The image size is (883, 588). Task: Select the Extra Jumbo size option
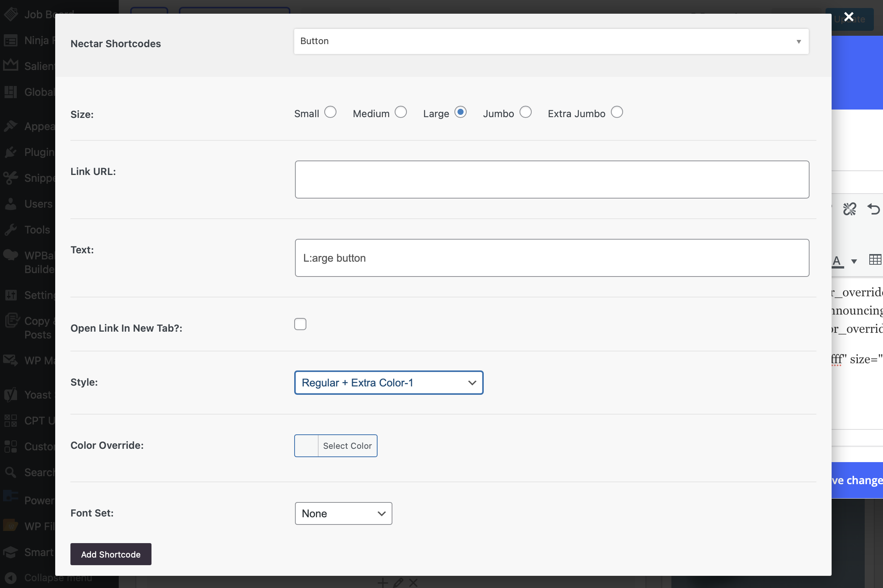click(x=617, y=112)
